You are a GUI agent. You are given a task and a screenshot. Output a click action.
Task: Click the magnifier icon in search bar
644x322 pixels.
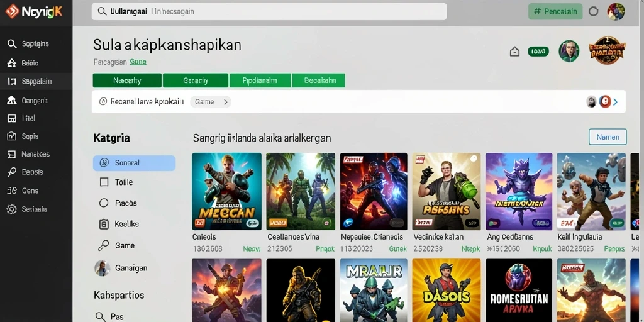coord(102,11)
